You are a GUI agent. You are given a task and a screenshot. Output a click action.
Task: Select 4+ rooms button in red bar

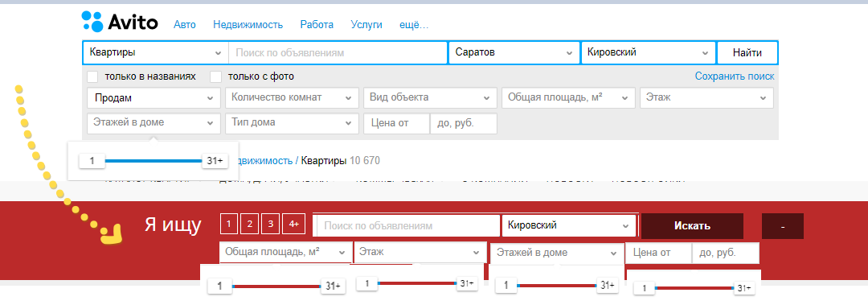(293, 224)
